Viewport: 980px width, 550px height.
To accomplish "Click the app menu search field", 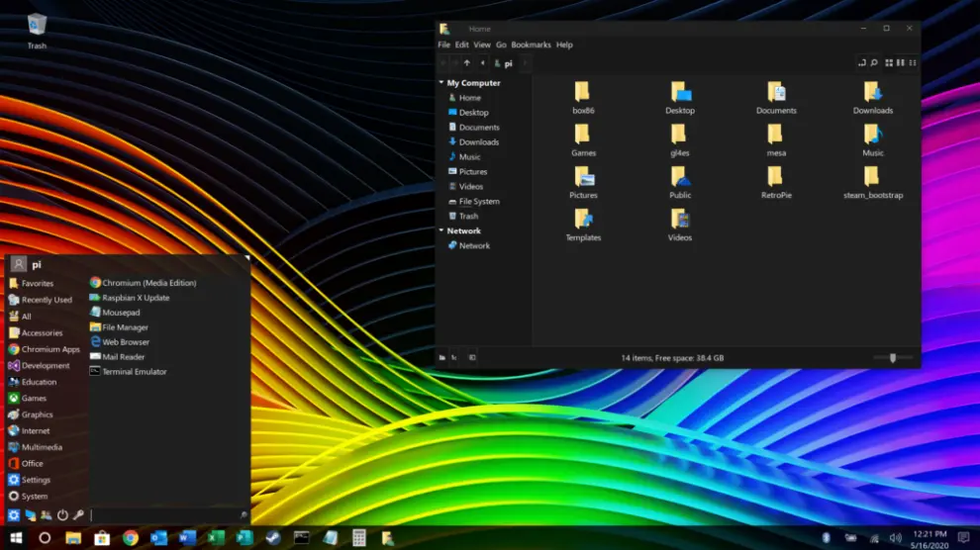I will pyautogui.click(x=163, y=515).
